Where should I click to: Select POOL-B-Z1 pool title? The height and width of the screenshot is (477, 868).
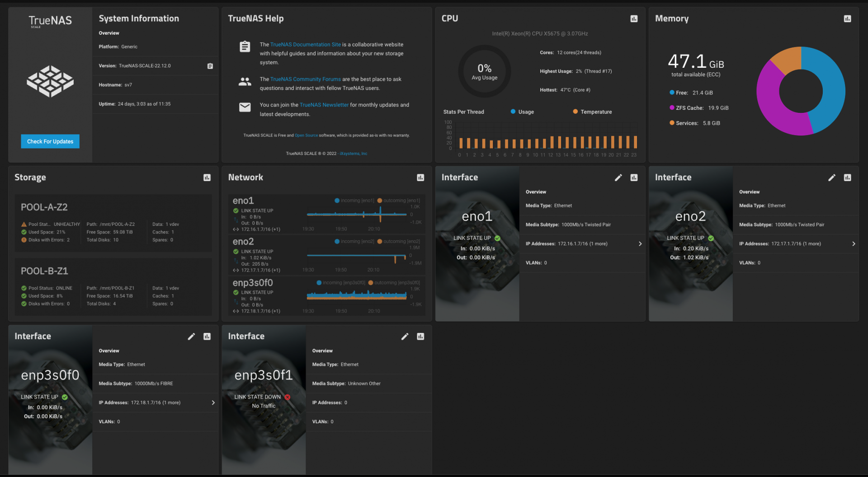44,271
